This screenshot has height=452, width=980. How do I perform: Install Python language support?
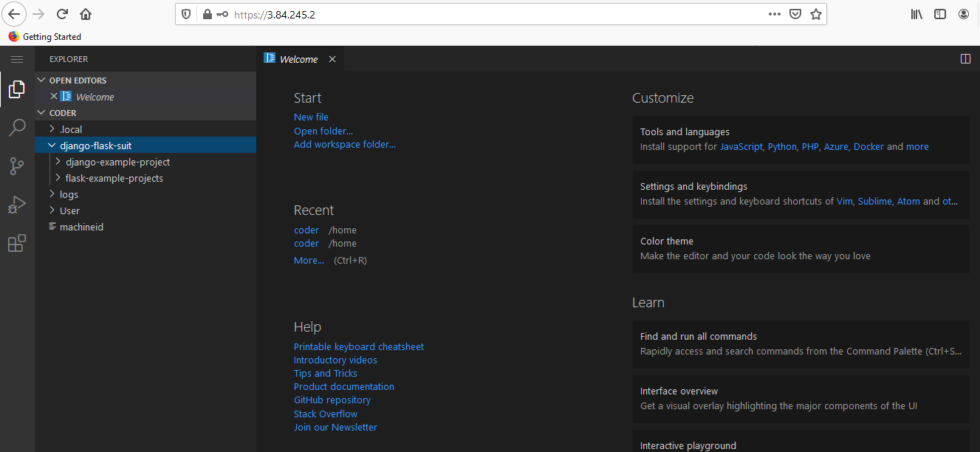(x=782, y=146)
